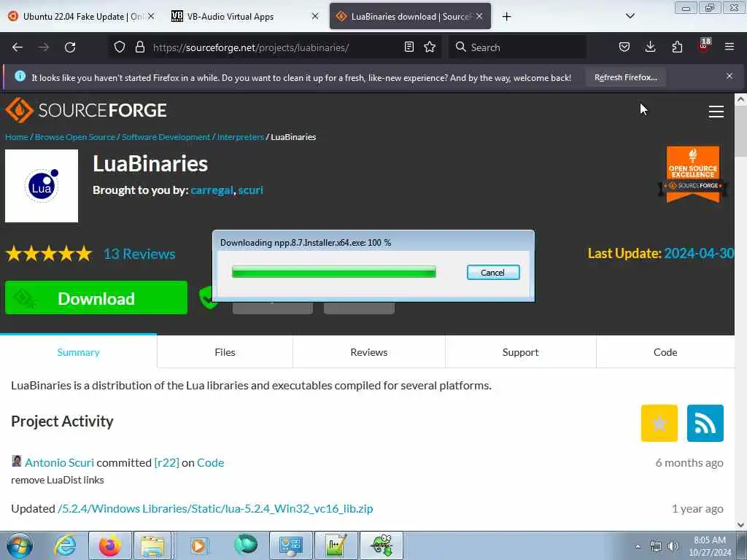Open Firefox downloads panel
The image size is (747, 560).
coord(650,47)
